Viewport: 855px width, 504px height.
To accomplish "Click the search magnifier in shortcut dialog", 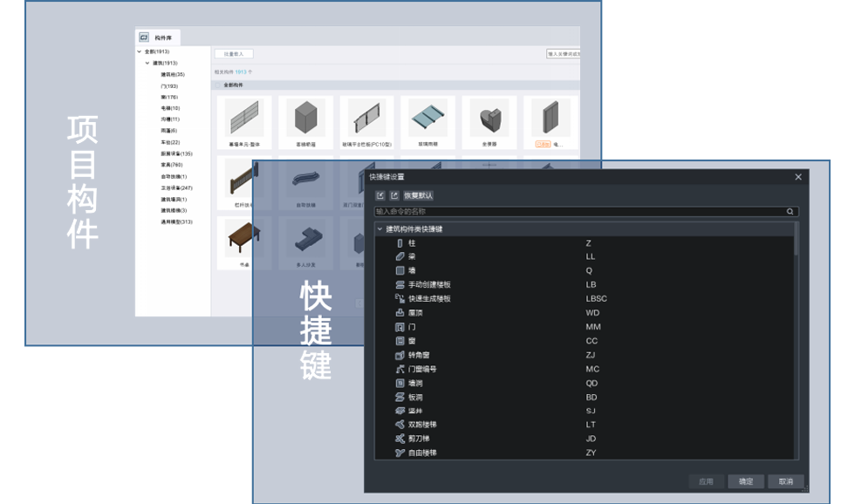I will (790, 212).
